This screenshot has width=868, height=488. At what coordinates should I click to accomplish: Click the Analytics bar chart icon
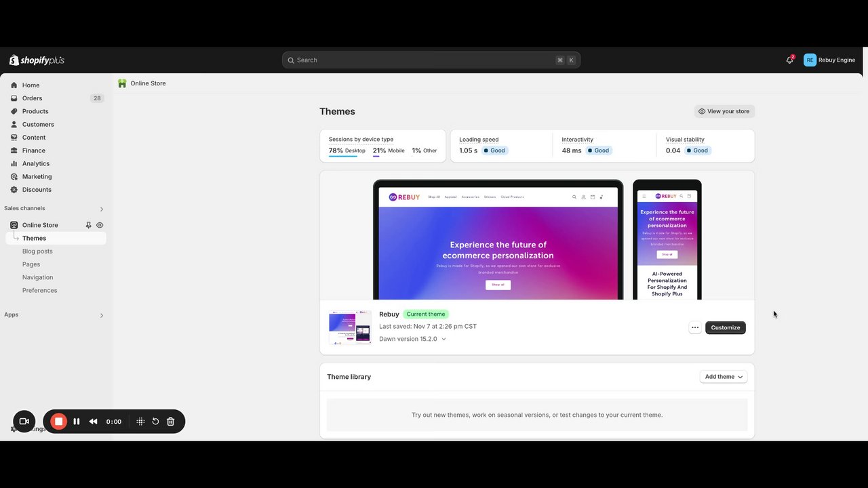(14, 163)
